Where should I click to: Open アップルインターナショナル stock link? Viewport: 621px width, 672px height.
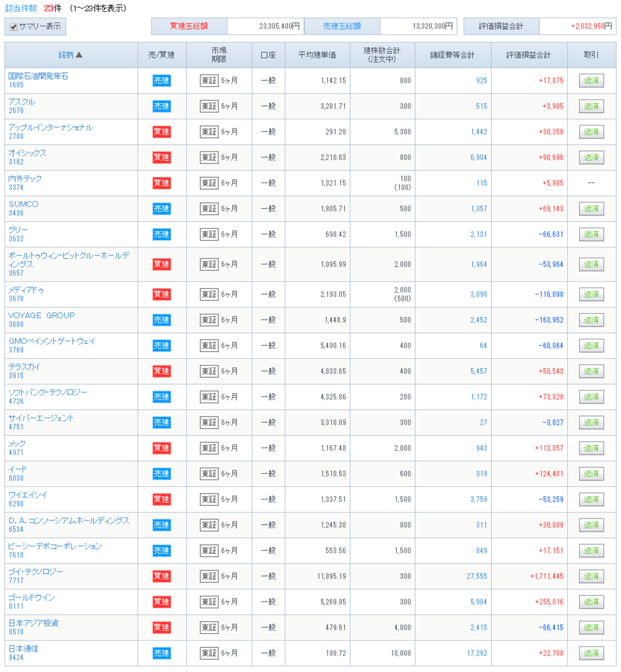click(50, 127)
